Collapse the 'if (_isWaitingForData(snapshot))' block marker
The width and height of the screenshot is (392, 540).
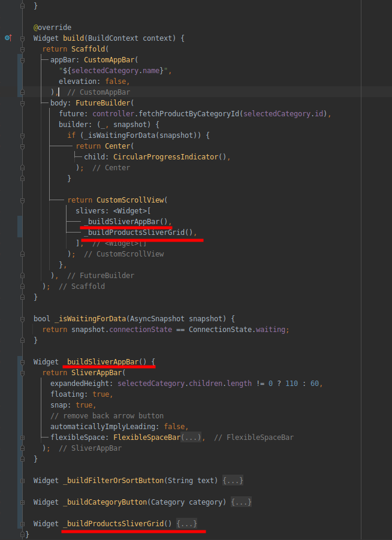[x=22, y=135]
